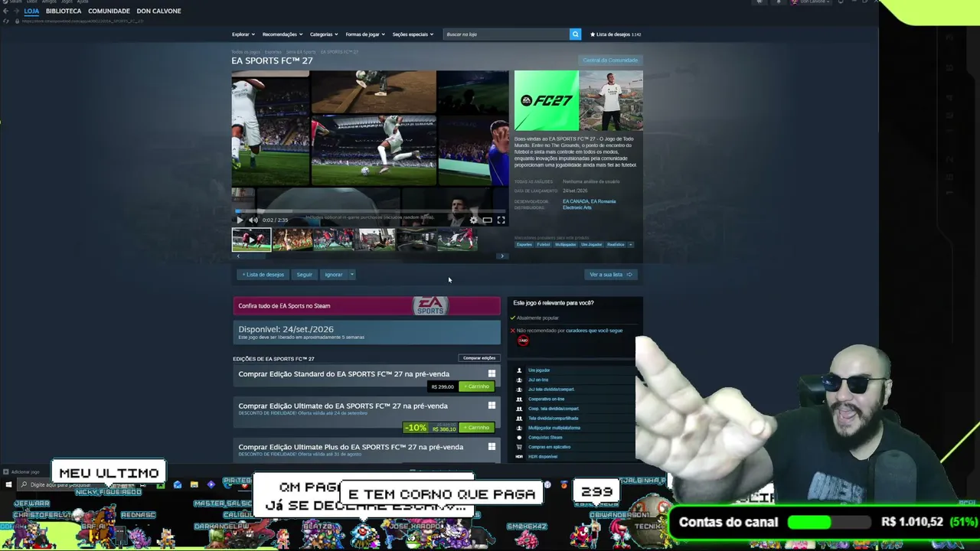Screen dimensions: 980x551
Task: Click the Um jogador feature icon
Action: (519, 370)
